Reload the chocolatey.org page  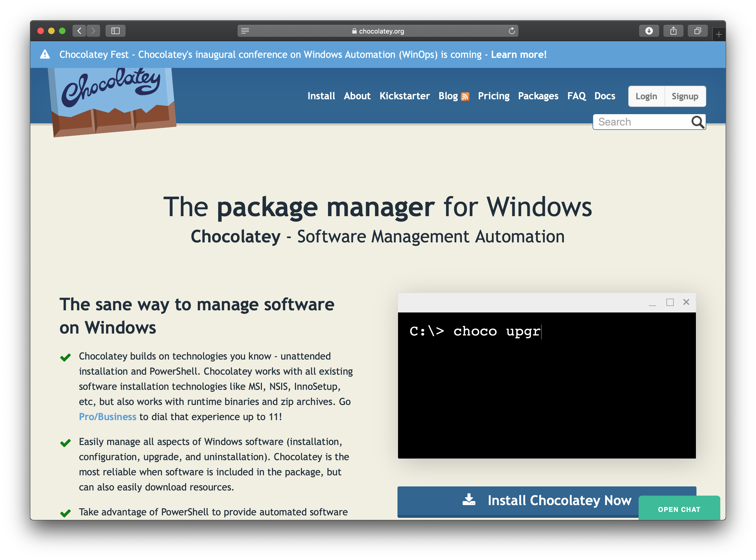pyautogui.click(x=512, y=31)
